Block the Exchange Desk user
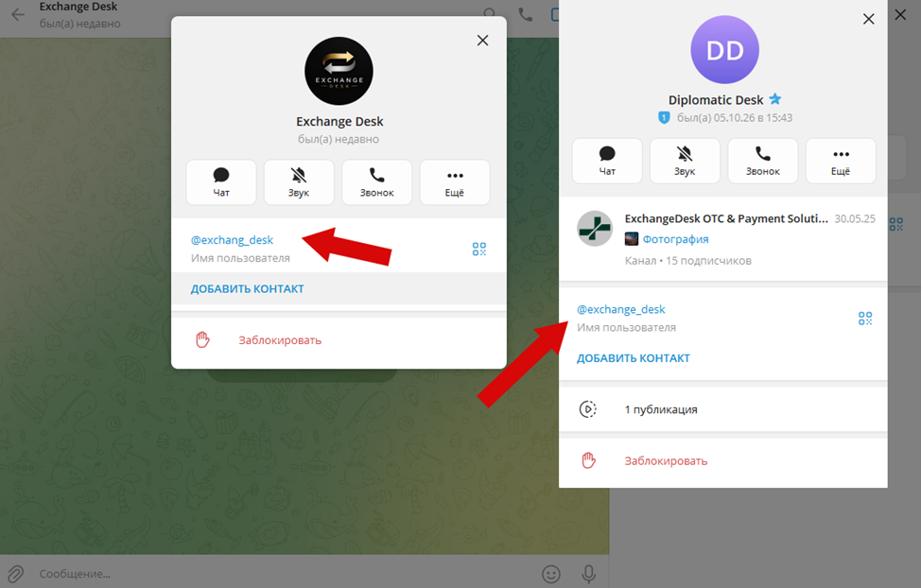This screenshot has width=921, height=588. [x=339, y=340]
